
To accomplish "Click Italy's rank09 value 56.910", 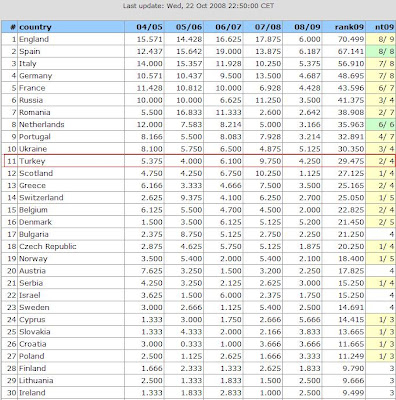I will coord(351,64).
